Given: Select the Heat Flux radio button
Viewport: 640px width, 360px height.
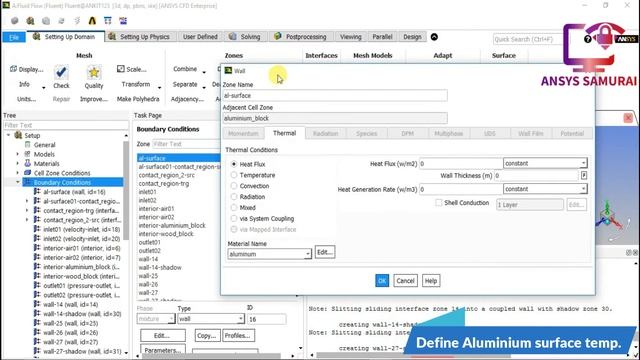Looking at the screenshot, I should (233, 164).
